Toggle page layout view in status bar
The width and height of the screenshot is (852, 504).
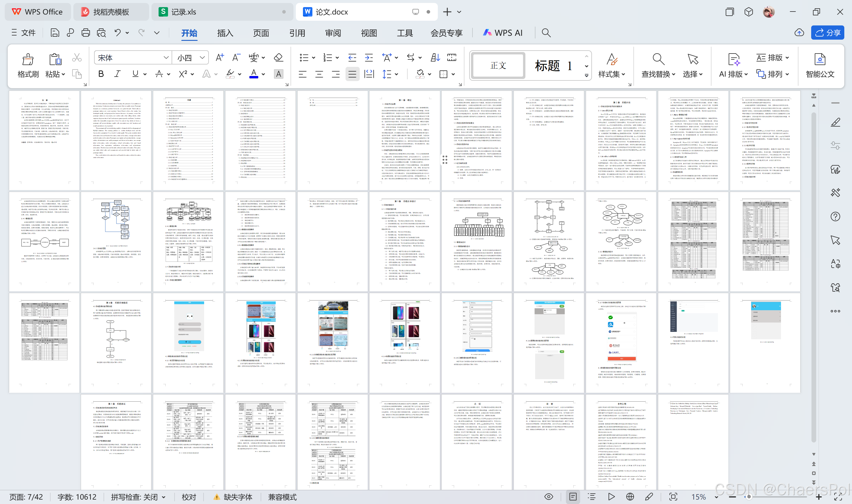coord(573,497)
